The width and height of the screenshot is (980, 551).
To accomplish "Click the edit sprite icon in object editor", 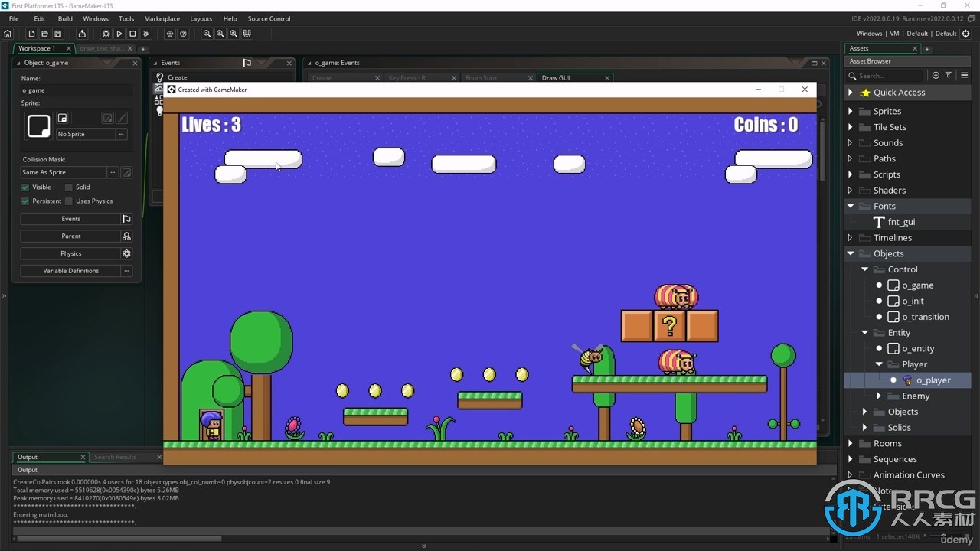I will pyautogui.click(x=108, y=118).
